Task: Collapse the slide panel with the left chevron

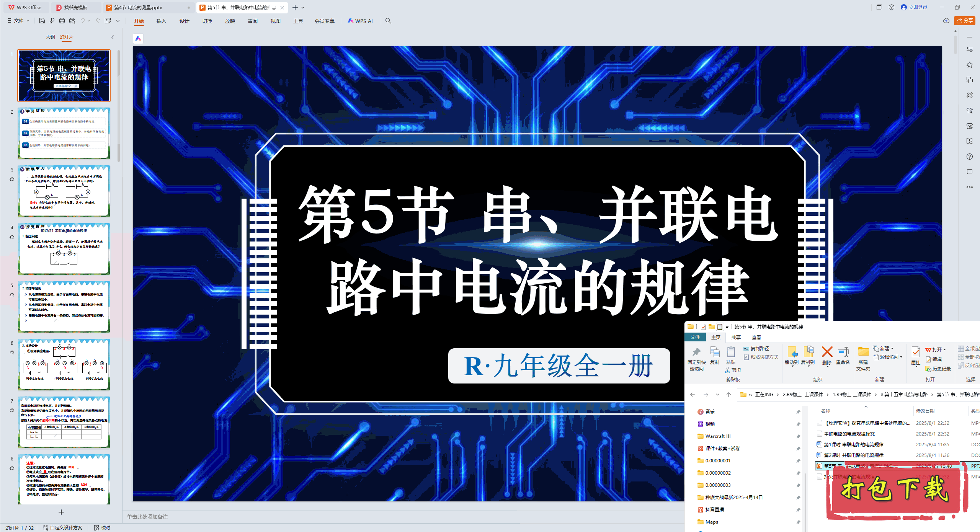Action: point(113,37)
